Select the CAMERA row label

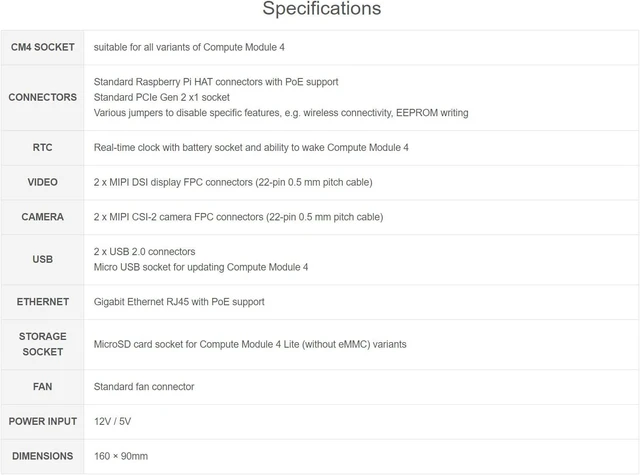point(42,217)
